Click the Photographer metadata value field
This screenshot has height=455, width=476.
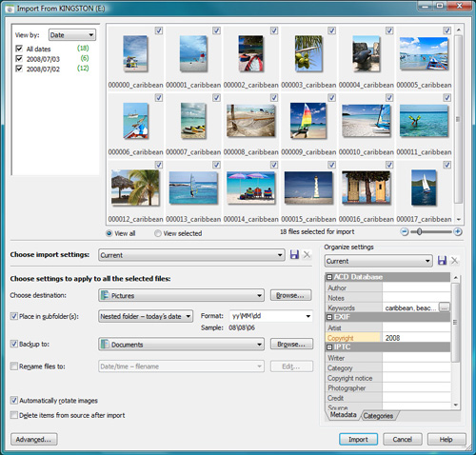pyautogui.click(x=416, y=387)
